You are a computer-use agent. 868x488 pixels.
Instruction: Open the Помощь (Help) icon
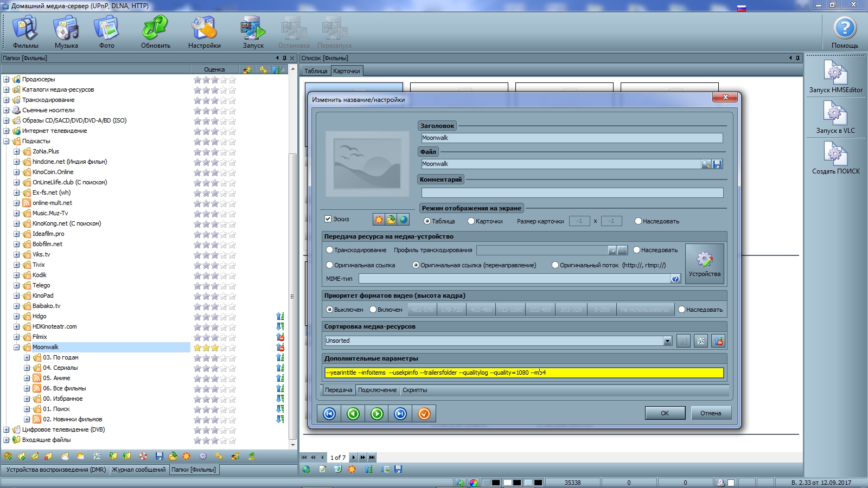point(845,31)
